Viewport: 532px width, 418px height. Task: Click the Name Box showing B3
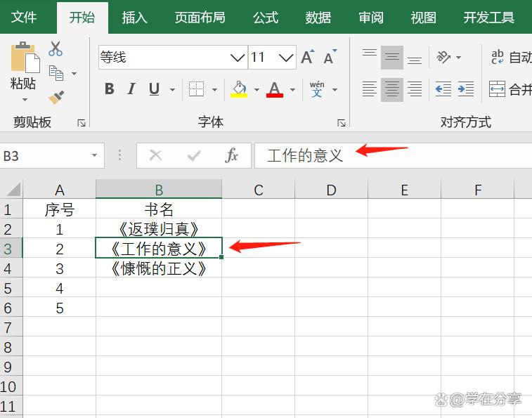coord(52,156)
